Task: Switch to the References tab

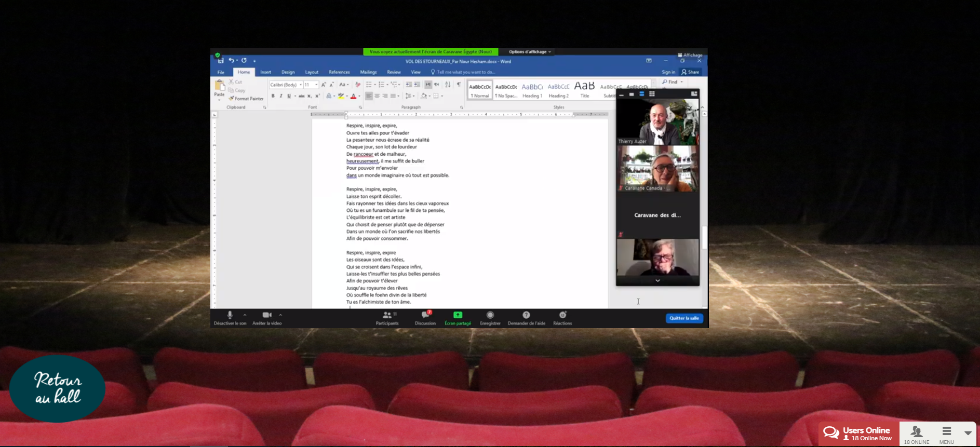Action: click(339, 72)
